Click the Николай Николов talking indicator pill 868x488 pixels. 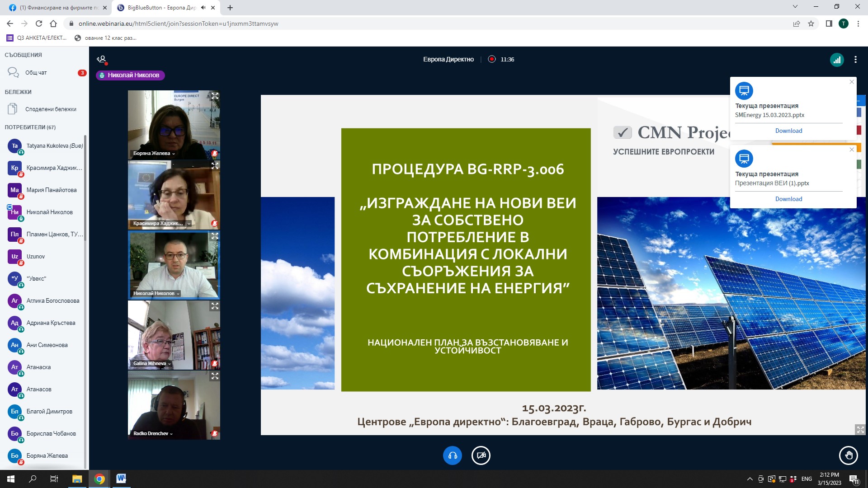[130, 75]
